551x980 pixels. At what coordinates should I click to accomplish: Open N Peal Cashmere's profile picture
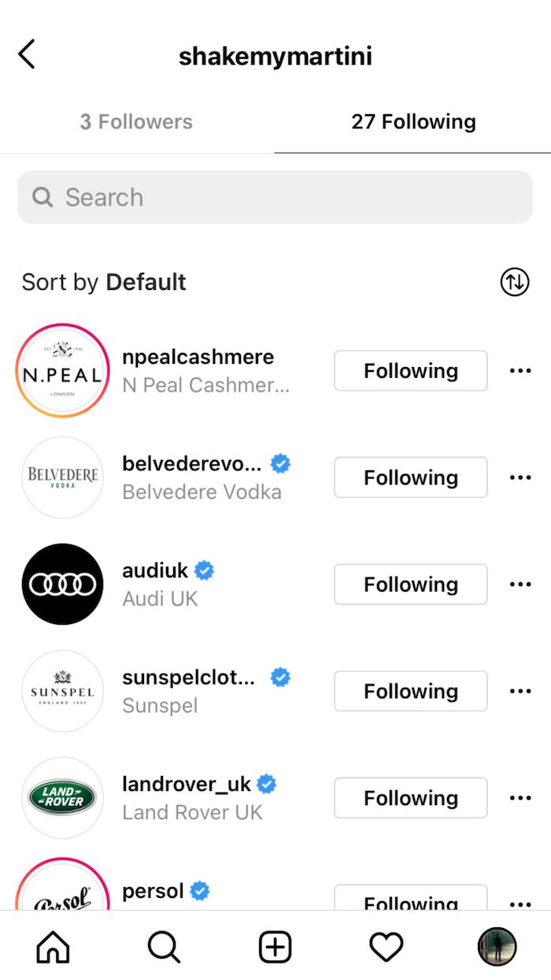click(x=62, y=370)
